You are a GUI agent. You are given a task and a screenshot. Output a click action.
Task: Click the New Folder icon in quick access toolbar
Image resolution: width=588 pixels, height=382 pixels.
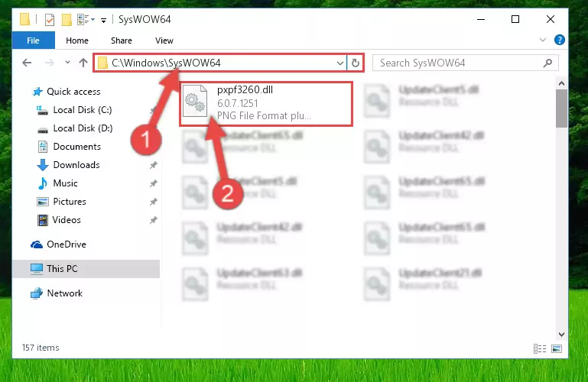[x=67, y=19]
